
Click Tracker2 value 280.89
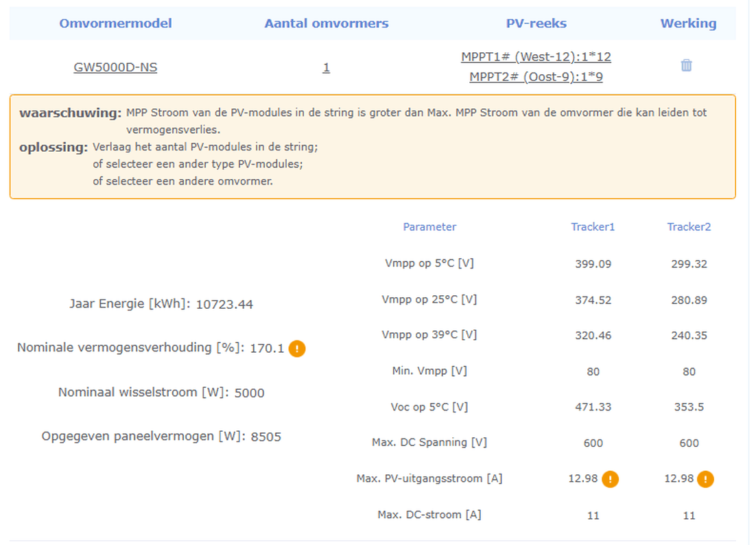click(689, 301)
